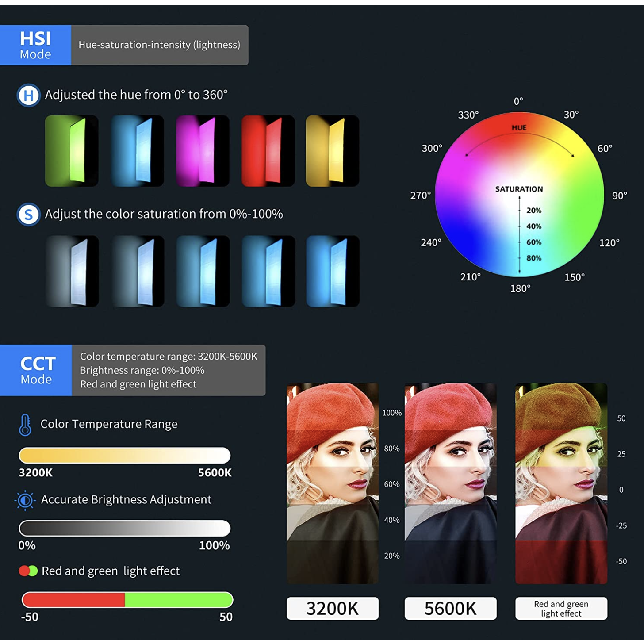The image size is (644, 644).
Task: Select the red light panel thumbnail
Action: [268, 151]
